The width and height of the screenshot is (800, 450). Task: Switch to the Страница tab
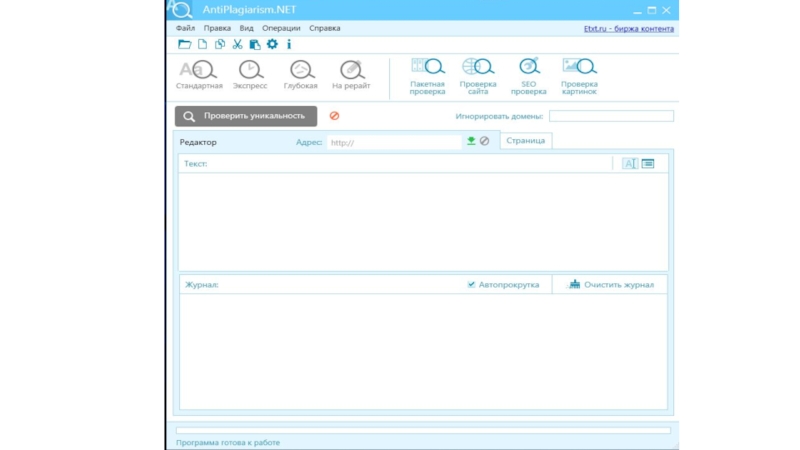(x=526, y=141)
